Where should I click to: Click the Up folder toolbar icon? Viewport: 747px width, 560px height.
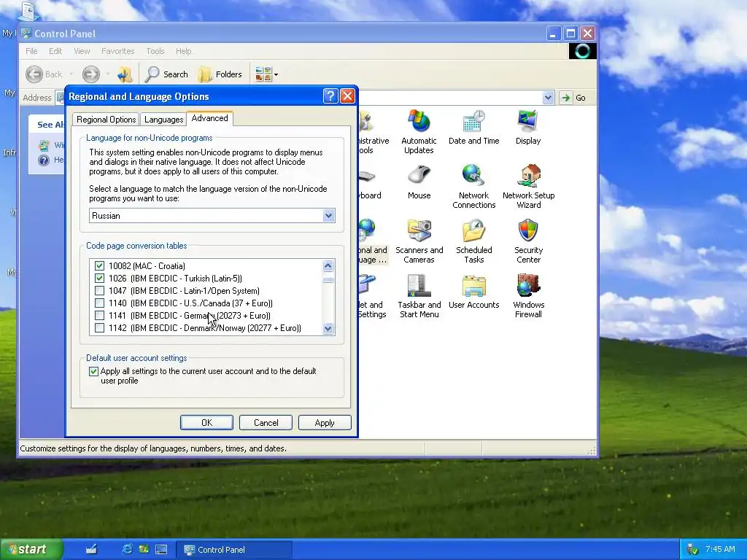[x=124, y=74]
